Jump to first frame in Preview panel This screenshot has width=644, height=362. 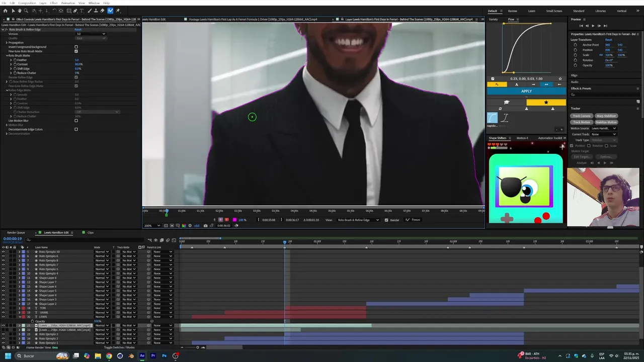pos(581,26)
